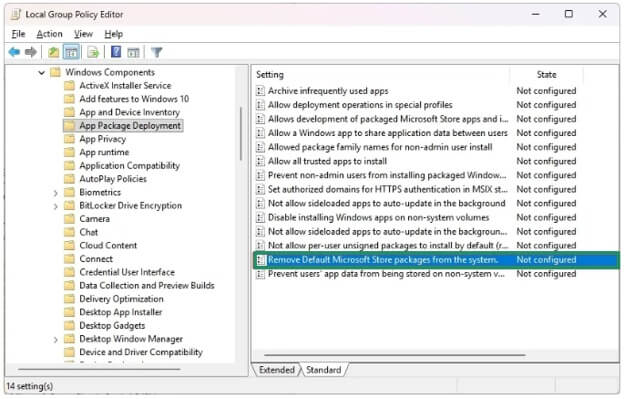
Task: Select Add features to Windows 10
Action: [134, 99]
